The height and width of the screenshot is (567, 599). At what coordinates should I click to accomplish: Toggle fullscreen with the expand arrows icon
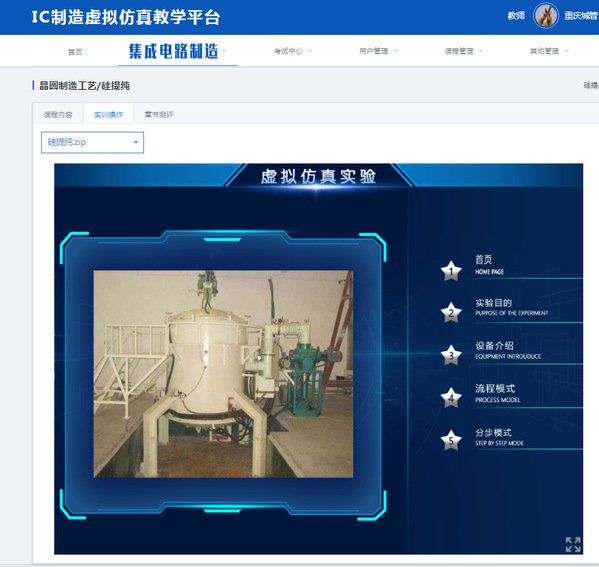573,544
